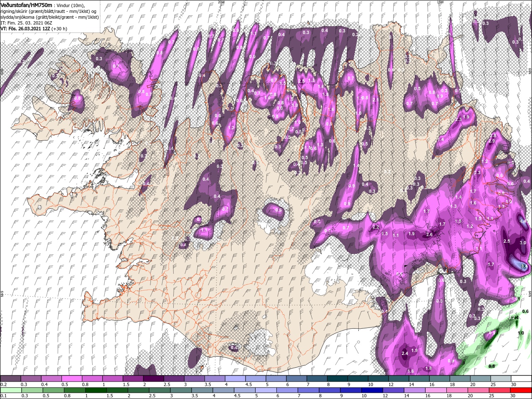The width and height of the screenshot is (532, 399).
Task: Click the '15W' longitude label at top
Action: [440, 2]
